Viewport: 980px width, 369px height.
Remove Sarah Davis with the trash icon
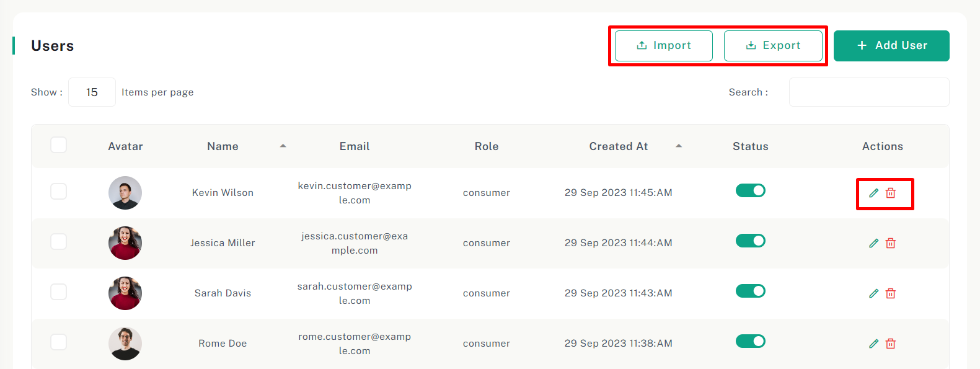point(891,293)
